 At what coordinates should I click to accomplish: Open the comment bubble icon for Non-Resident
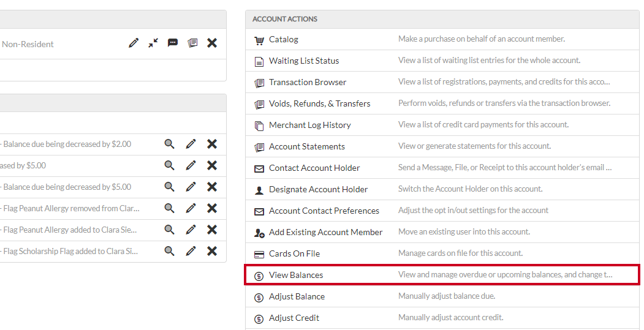(173, 43)
